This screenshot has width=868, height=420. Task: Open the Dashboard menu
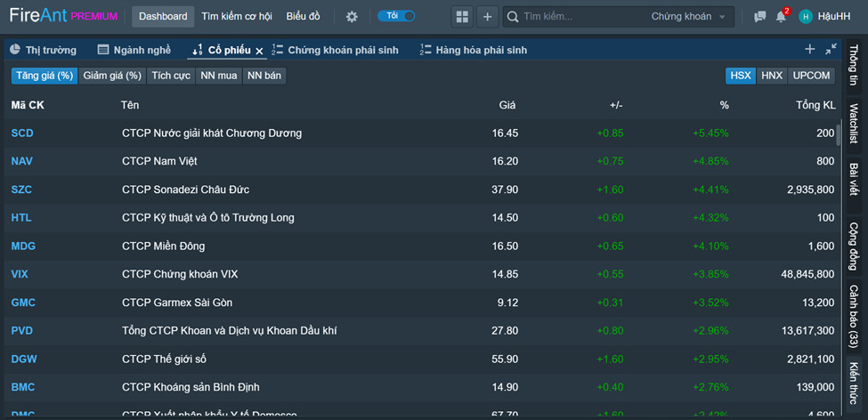163,17
